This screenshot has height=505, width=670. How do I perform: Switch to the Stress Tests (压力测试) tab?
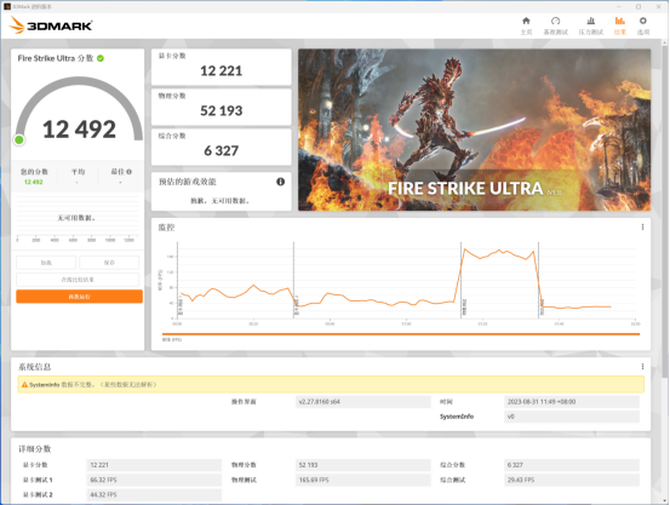(591, 26)
